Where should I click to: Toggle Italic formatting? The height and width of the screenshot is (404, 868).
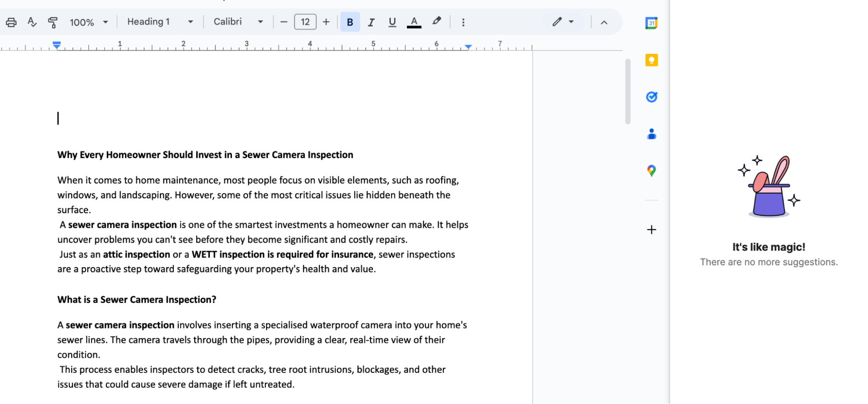pos(371,22)
